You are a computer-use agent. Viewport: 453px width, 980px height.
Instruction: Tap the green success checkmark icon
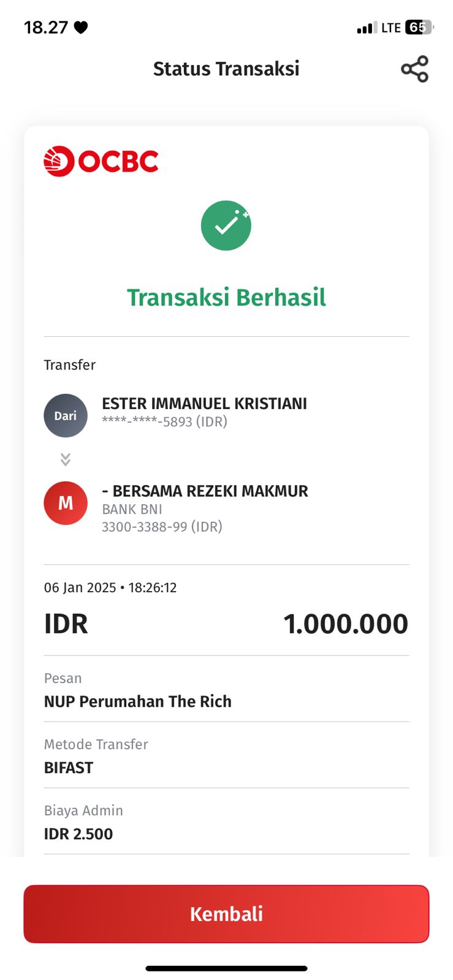(226, 225)
